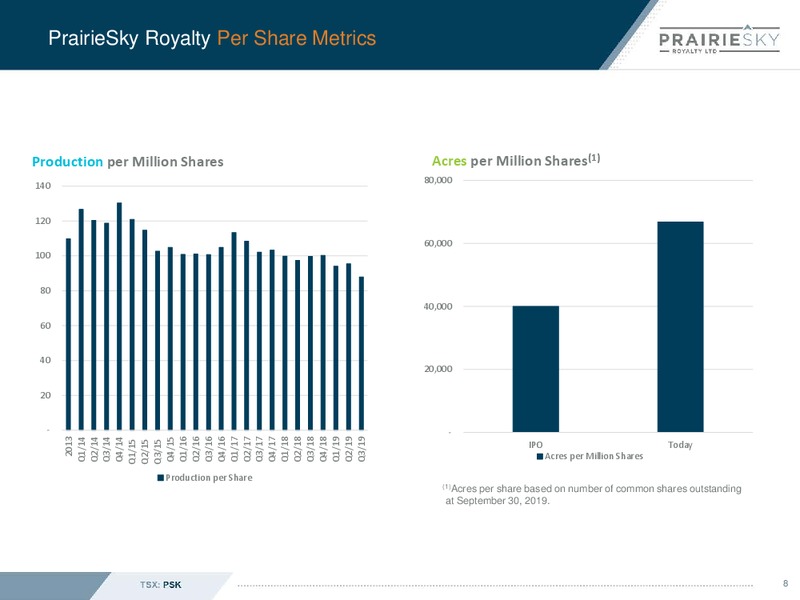Select the Today bar in acres chart

tap(680, 327)
